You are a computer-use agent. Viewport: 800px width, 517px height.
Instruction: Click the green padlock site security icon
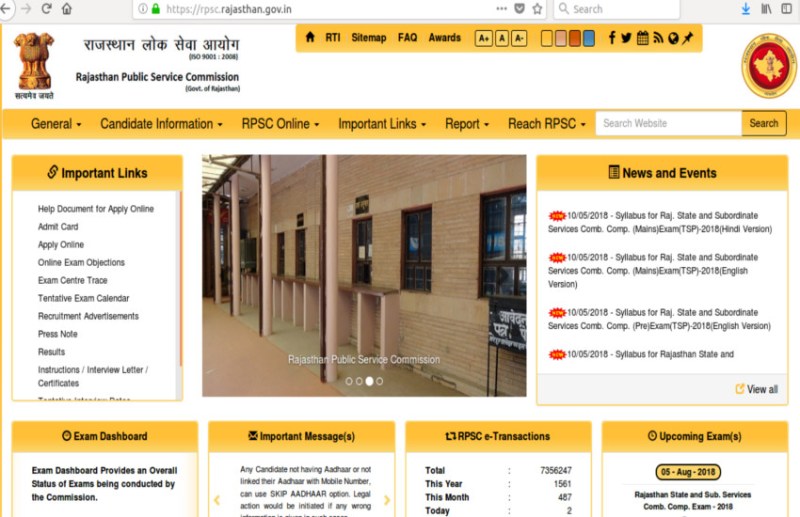[x=156, y=9]
